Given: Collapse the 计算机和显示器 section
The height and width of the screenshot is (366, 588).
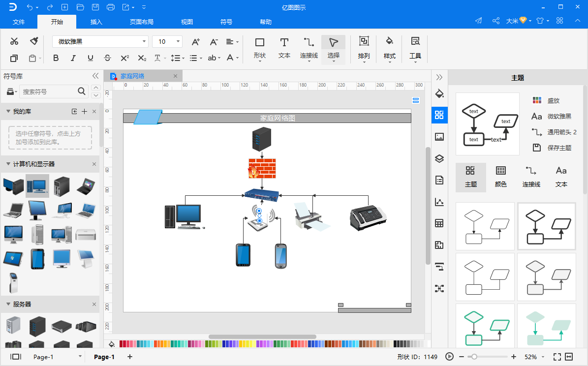Looking at the screenshot, I should point(8,164).
